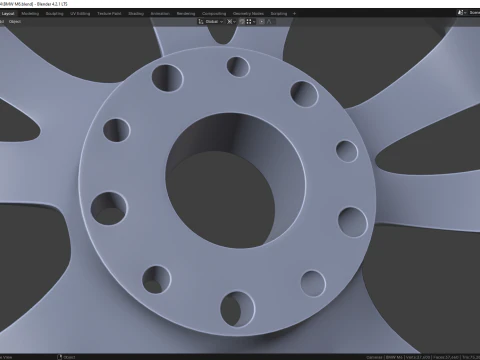Switch to the Geometry Nodes workspace

248,14
